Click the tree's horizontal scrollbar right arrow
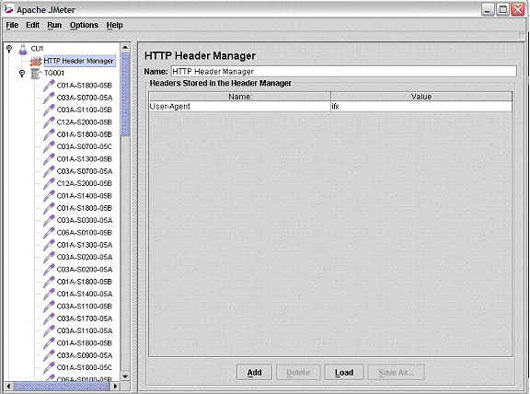This screenshot has height=394, width=530. [115, 386]
